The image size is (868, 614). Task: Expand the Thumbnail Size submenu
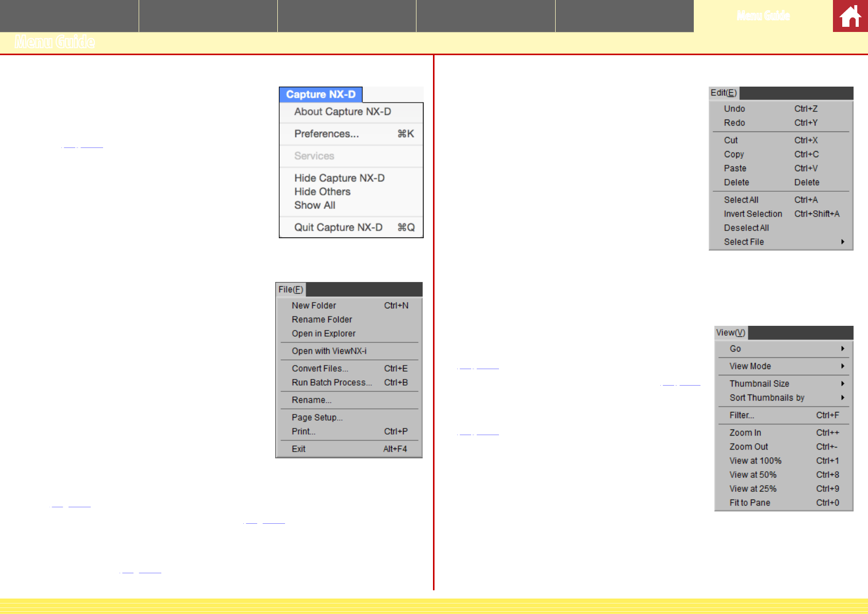784,384
